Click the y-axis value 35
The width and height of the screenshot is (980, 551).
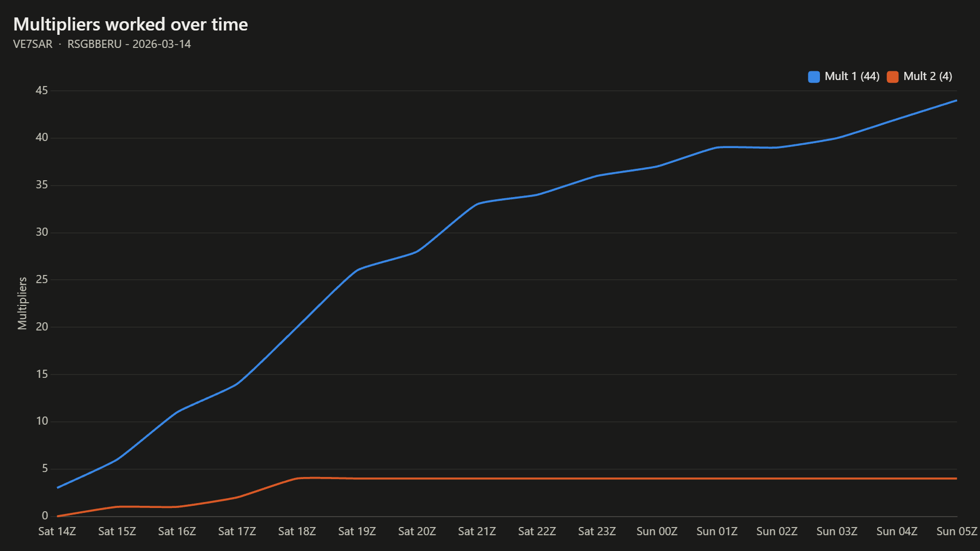click(42, 185)
